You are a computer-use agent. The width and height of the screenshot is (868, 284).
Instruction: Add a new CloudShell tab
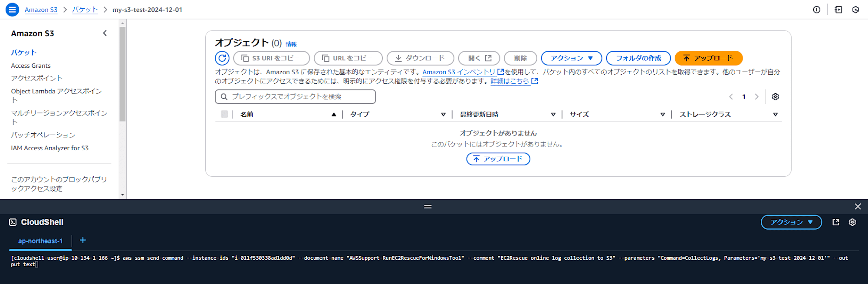click(83, 240)
